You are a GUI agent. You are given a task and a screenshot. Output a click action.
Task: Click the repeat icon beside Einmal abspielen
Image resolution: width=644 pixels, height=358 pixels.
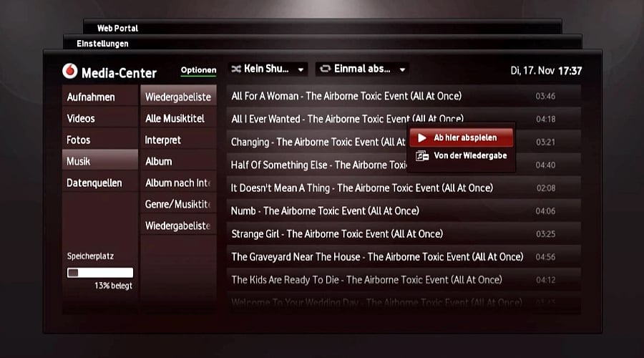[x=327, y=69]
